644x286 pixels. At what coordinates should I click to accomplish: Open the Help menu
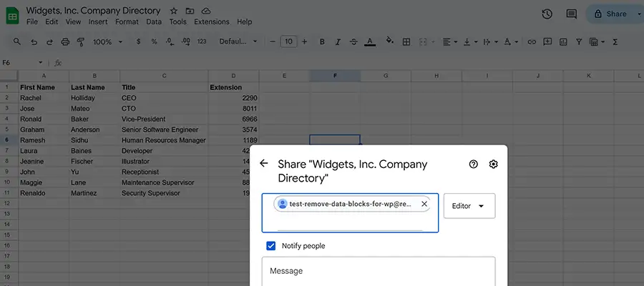coord(245,21)
